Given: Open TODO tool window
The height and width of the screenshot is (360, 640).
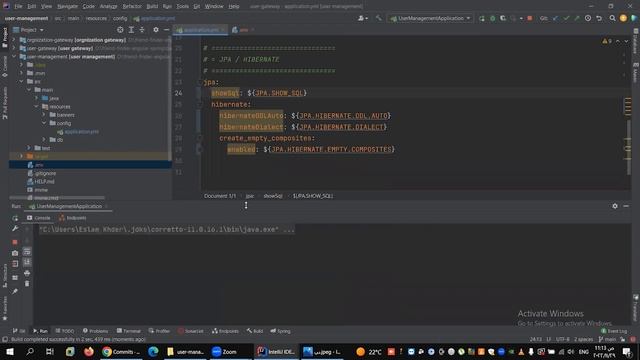Looking at the screenshot, I should coord(64,331).
